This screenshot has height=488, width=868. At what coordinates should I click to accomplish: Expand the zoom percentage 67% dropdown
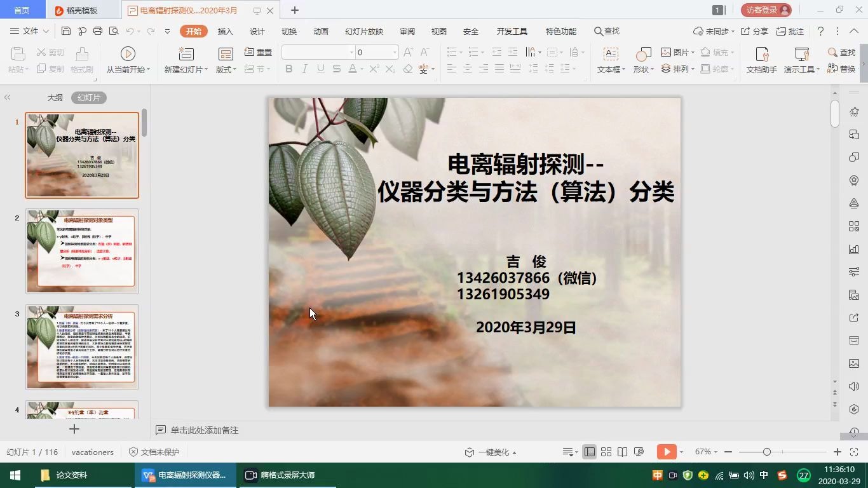(708, 452)
